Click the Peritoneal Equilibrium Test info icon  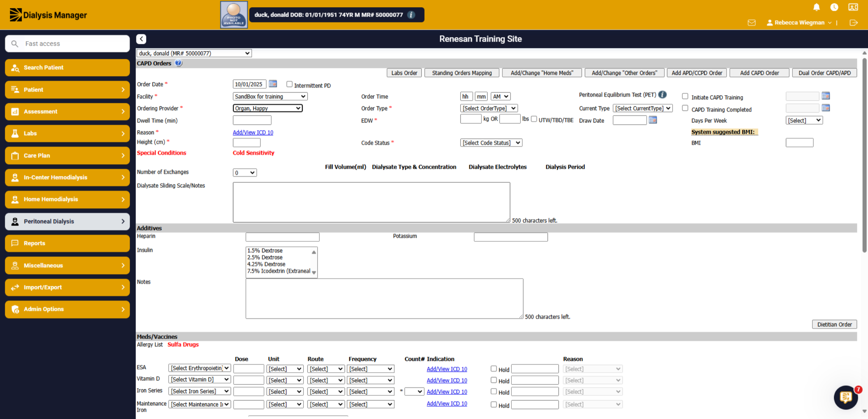pos(663,95)
